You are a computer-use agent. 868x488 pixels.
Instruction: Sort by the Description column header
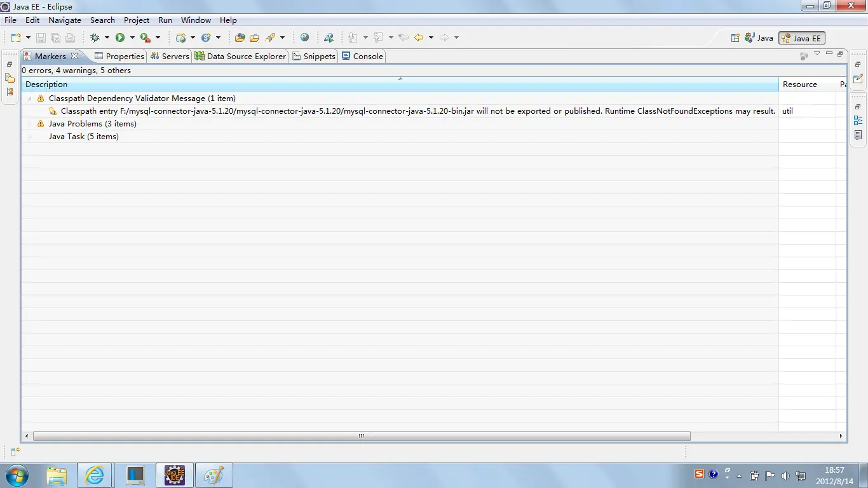(400, 85)
